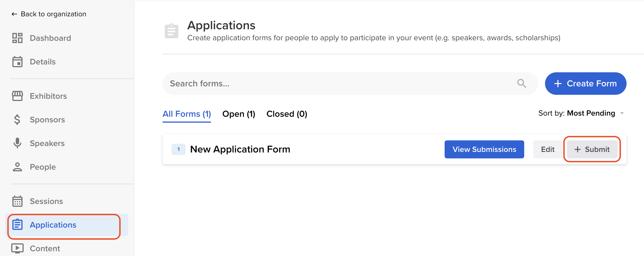Click the Sponsors dollar sign icon
644x256 pixels.
(x=17, y=120)
